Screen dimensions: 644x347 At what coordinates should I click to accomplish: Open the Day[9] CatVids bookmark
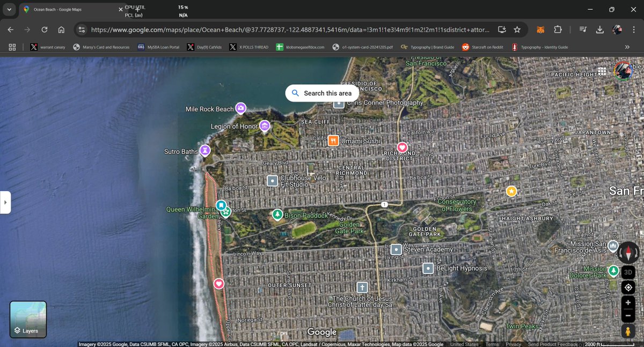point(204,47)
